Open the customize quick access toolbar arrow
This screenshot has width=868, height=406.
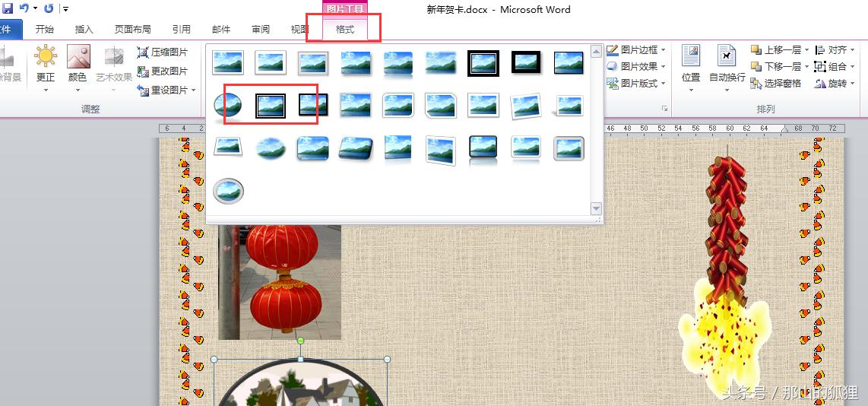pyautogui.click(x=65, y=9)
